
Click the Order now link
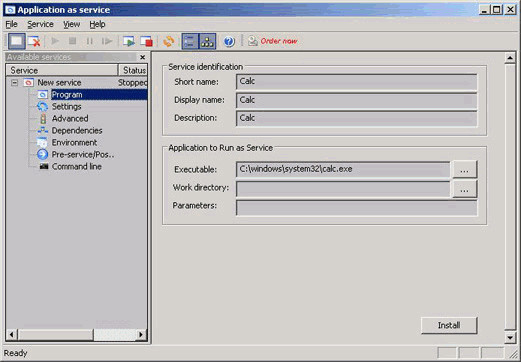279,41
